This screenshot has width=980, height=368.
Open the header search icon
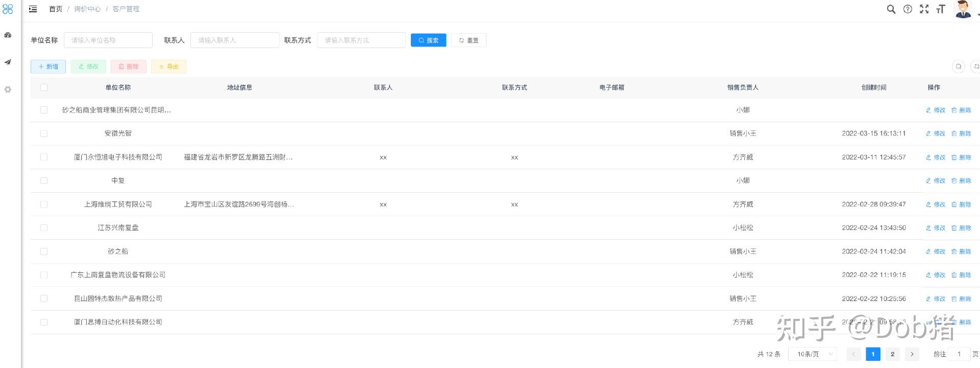tap(891, 9)
